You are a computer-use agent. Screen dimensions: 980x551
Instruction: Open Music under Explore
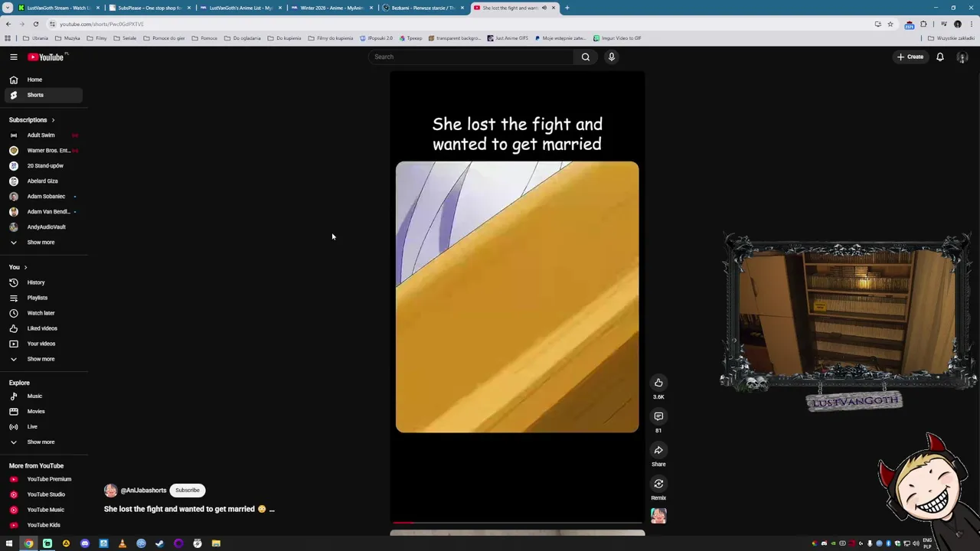[x=42, y=396]
